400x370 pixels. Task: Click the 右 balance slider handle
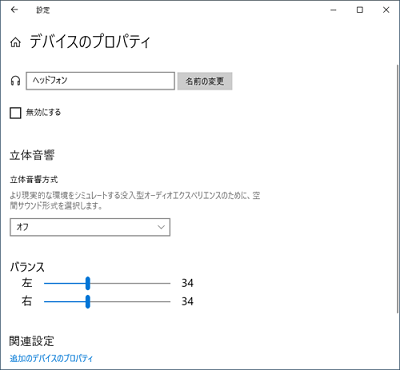(88, 301)
